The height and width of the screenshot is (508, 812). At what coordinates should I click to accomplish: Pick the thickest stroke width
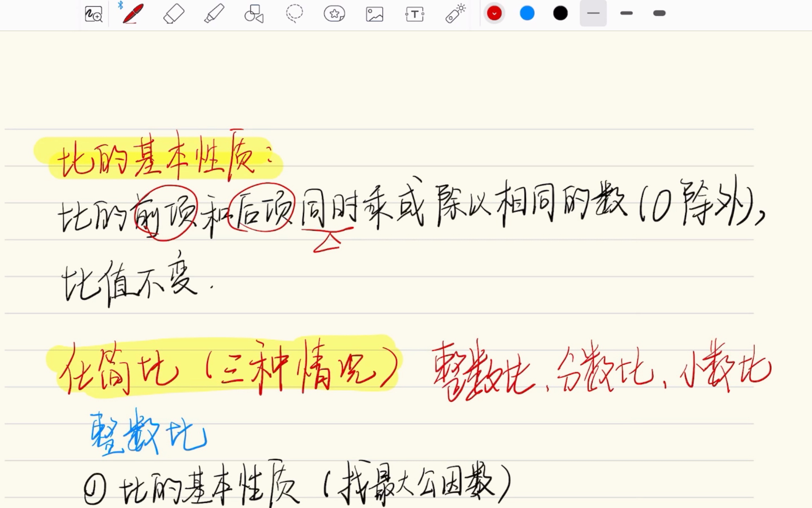click(659, 13)
